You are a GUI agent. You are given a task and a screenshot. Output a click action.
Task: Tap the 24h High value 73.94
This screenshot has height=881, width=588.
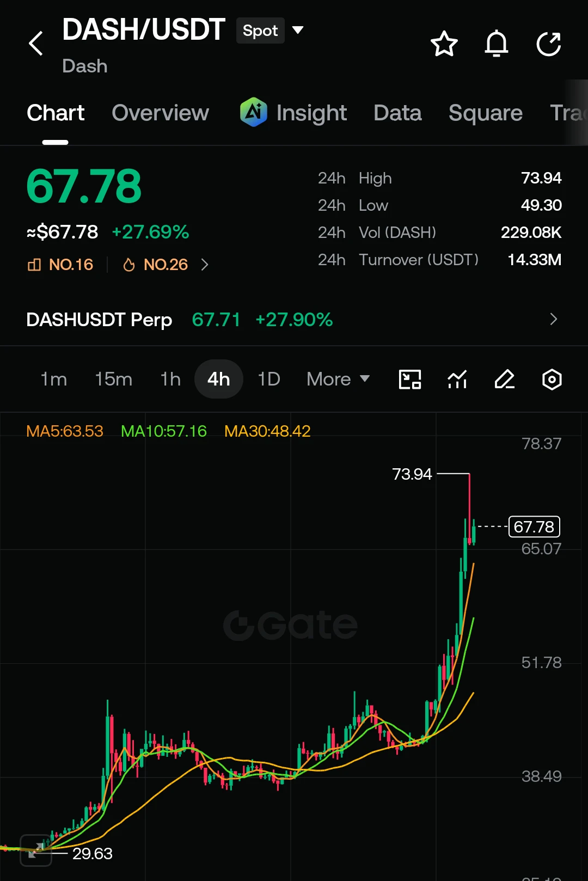[x=541, y=178]
